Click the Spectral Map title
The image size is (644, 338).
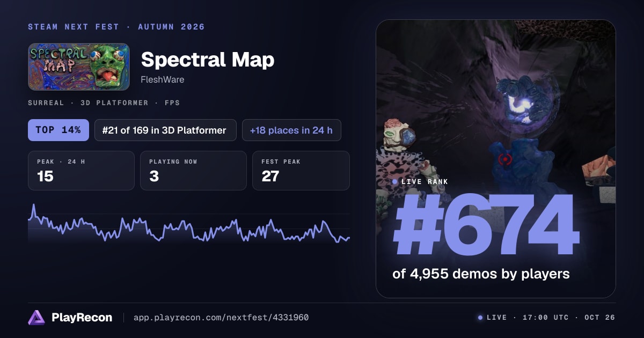[208, 60]
